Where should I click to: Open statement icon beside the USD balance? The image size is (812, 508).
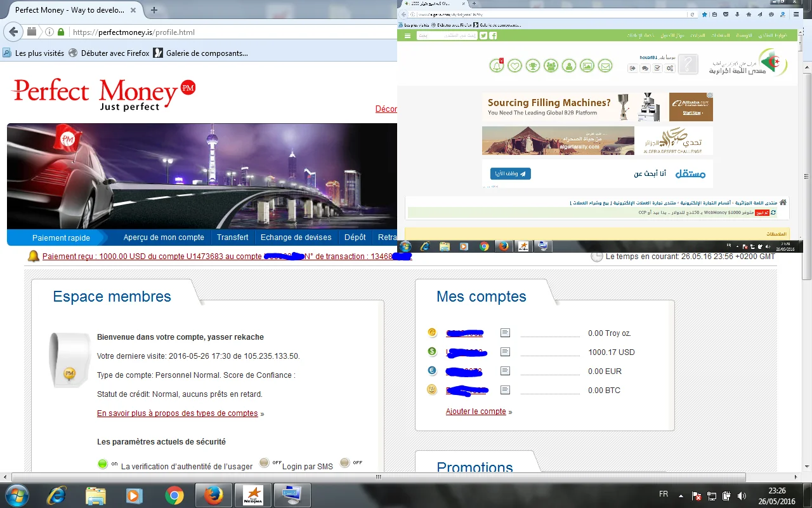(505, 352)
